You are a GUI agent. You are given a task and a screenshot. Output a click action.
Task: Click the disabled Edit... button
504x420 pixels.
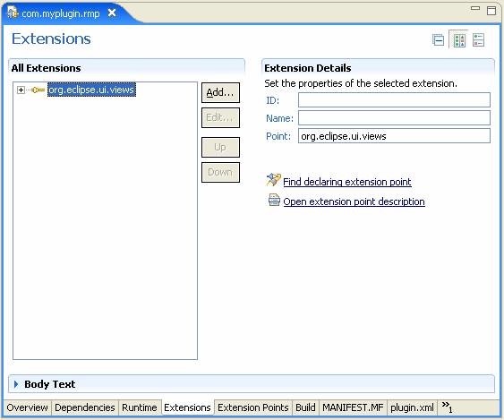click(220, 117)
